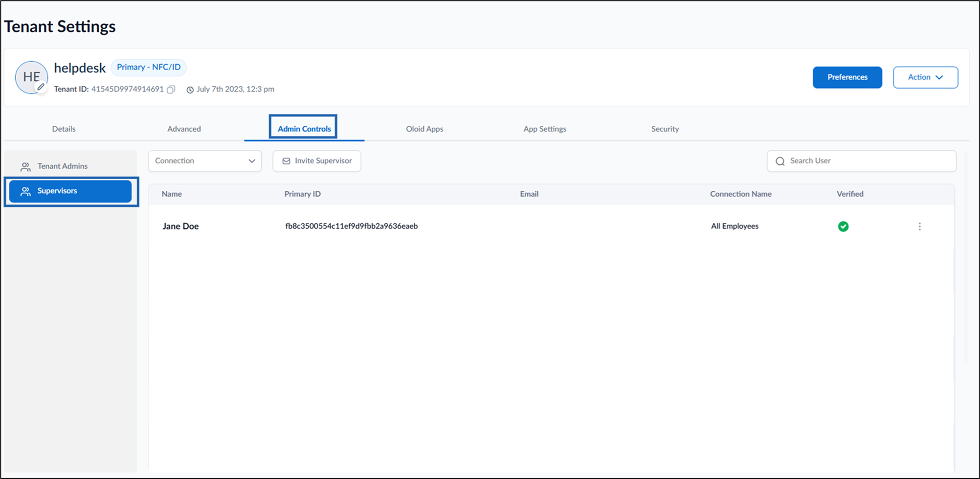Click the Email column header
Screen dimensions: 980x479
[x=529, y=194]
